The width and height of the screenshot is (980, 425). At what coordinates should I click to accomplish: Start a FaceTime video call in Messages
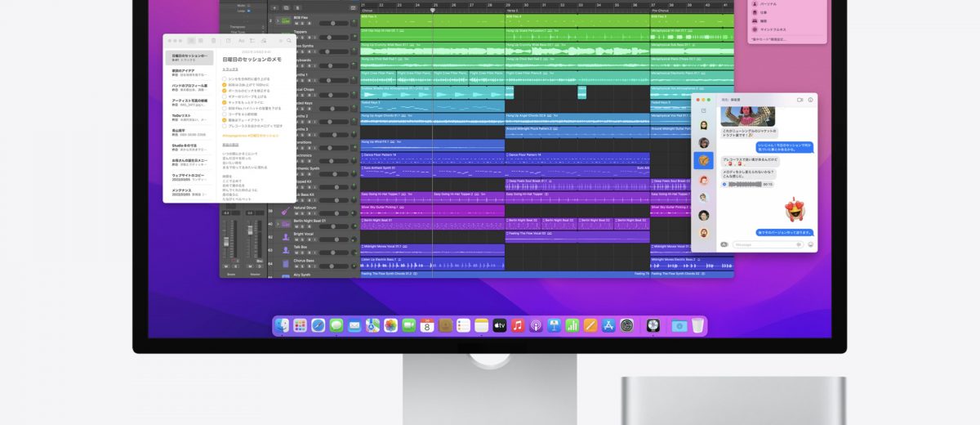799,99
